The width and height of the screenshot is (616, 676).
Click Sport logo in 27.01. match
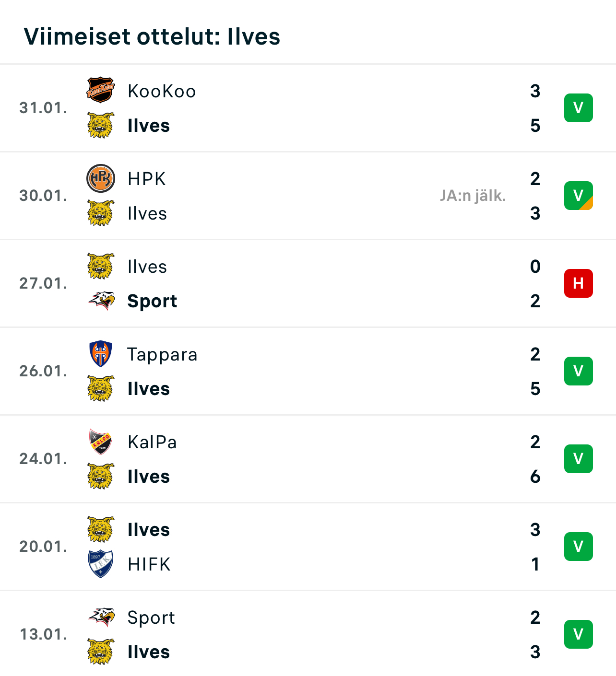(x=101, y=301)
